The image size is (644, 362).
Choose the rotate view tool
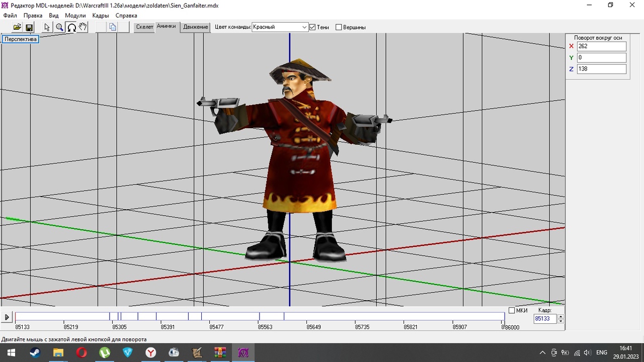(x=71, y=27)
